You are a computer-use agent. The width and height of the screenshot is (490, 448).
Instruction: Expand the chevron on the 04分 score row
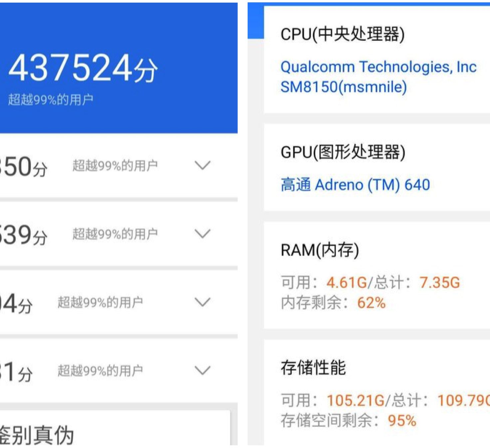coord(202,302)
